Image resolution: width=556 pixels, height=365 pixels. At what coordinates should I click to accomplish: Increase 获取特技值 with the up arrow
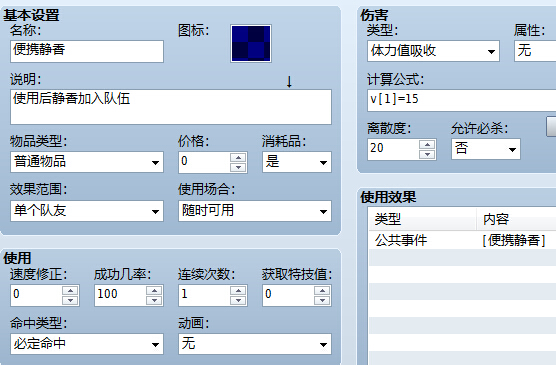(x=322, y=291)
